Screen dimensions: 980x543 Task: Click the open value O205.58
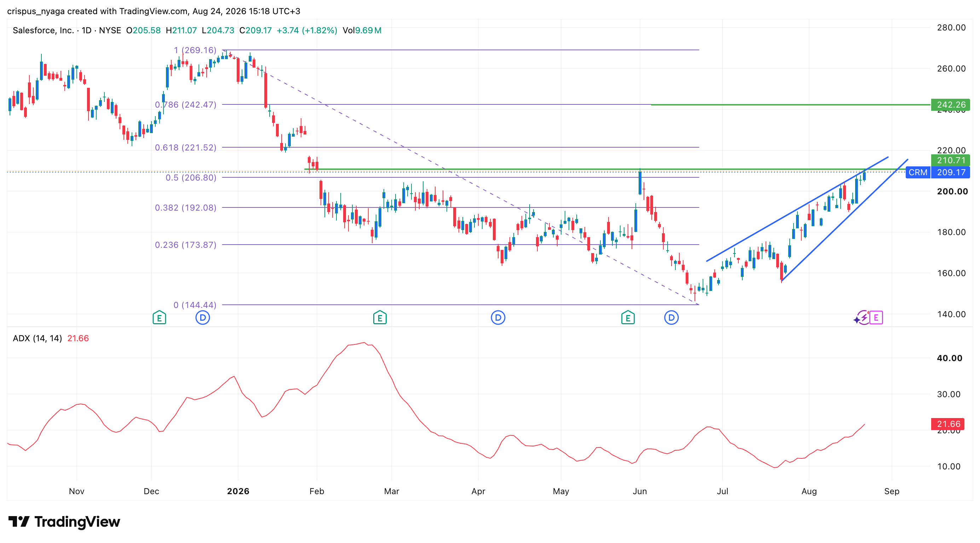point(143,30)
